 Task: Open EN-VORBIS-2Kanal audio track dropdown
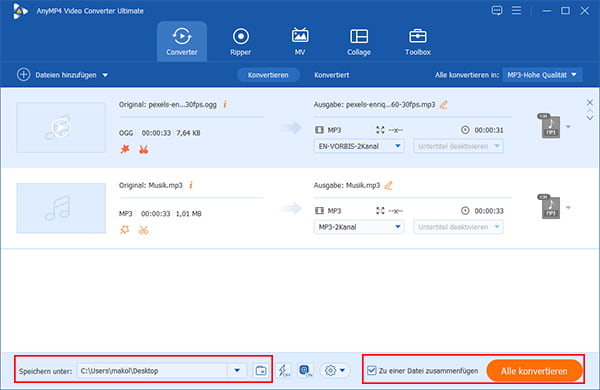(359, 146)
